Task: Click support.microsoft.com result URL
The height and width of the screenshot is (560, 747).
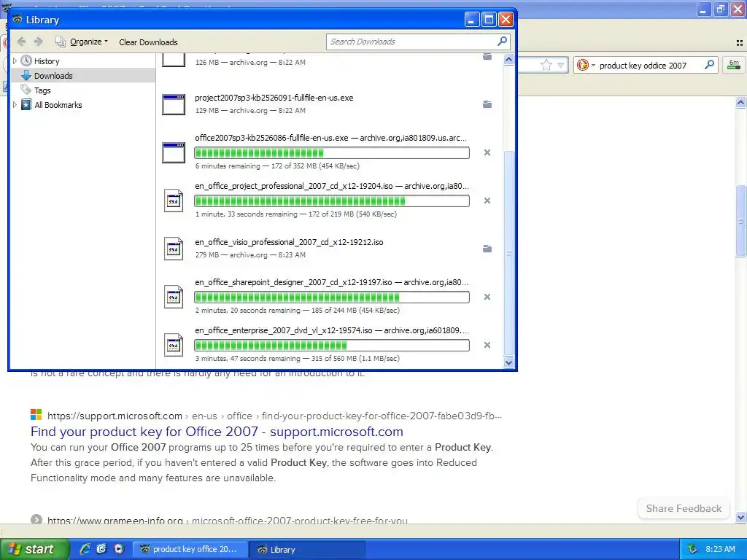Action: (x=274, y=416)
